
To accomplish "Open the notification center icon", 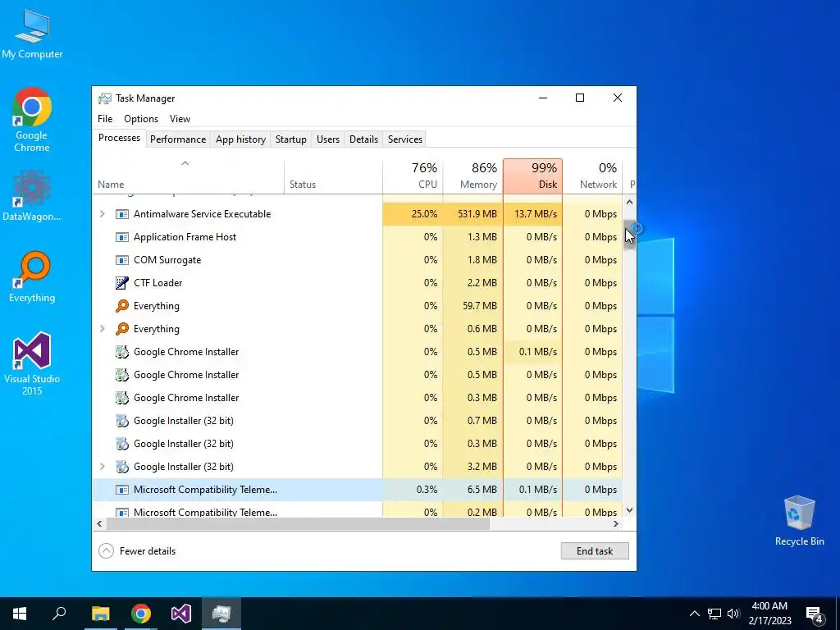I will 815,614.
